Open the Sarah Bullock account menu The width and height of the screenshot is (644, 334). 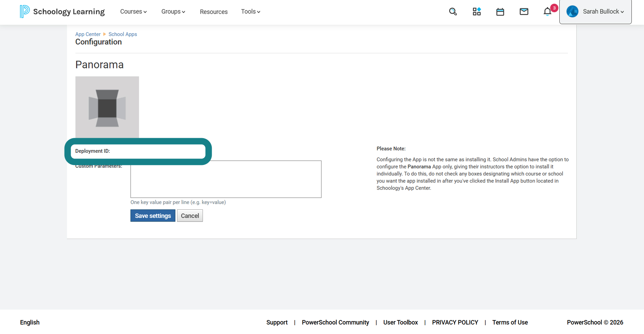(595, 12)
